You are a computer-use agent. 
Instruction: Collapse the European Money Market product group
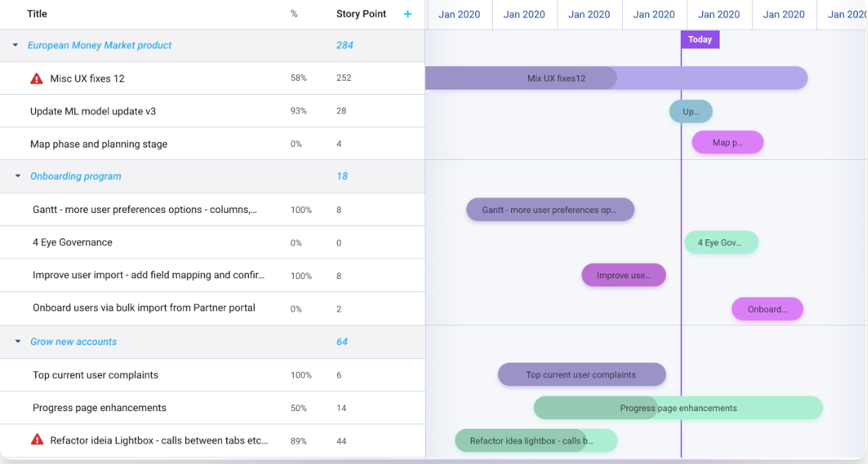tap(15, 45)
